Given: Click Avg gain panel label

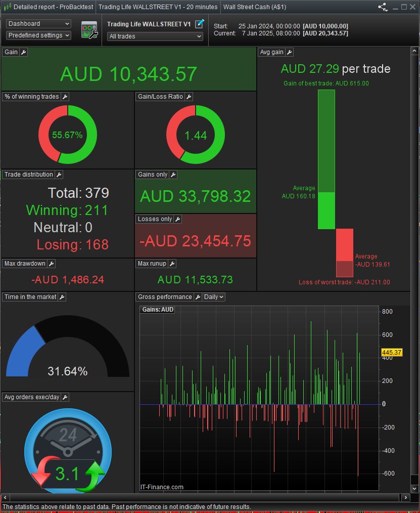Looking at the screenshot, I should tap(271, 52).
